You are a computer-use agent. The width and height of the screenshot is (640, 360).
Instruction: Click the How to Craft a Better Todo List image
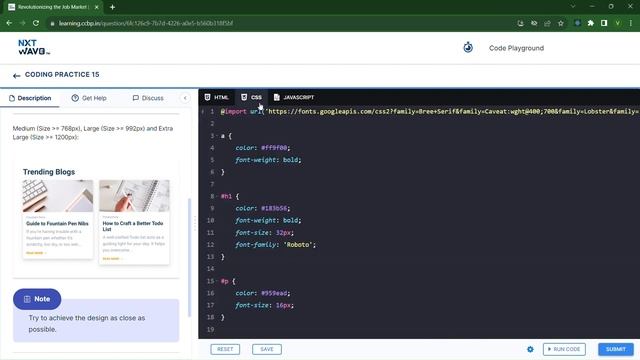tap(134, 196)
